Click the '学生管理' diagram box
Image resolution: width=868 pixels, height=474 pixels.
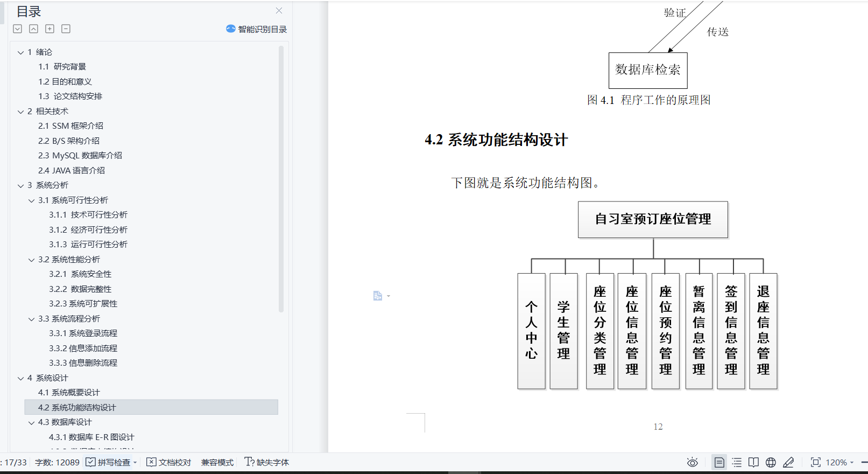563,331
